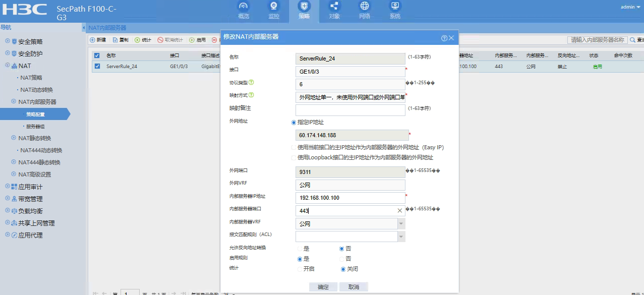Click the 负载均衡 icon in sidebar
This screenshot has width=644, height=295.
click(14, 211)
